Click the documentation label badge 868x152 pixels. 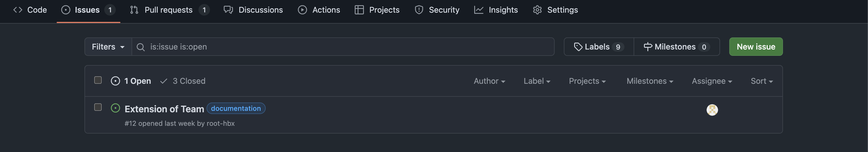[236, 109]
